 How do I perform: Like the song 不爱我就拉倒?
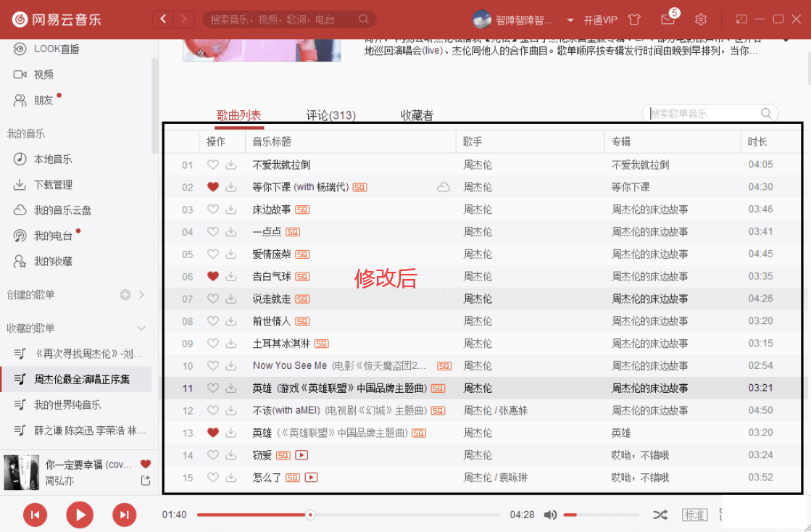212,165
